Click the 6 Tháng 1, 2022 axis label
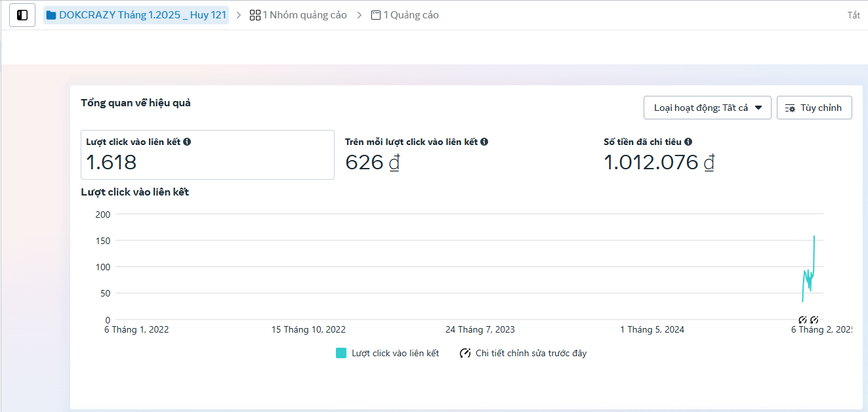The height and width of the screenshot is (412, 868). [x=136, y=329]
